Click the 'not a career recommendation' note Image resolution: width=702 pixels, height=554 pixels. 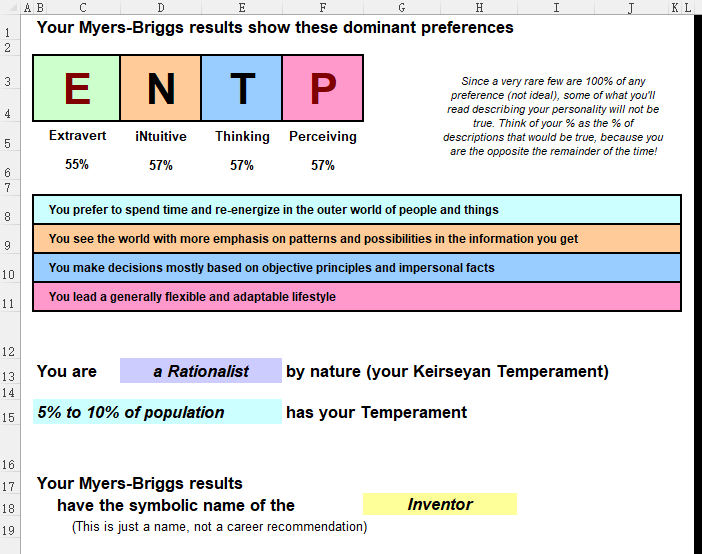(x=219, y=527)
